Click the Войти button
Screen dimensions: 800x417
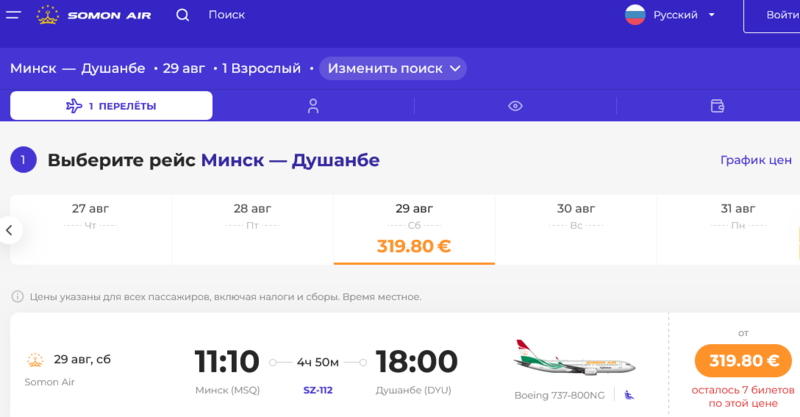772,16
